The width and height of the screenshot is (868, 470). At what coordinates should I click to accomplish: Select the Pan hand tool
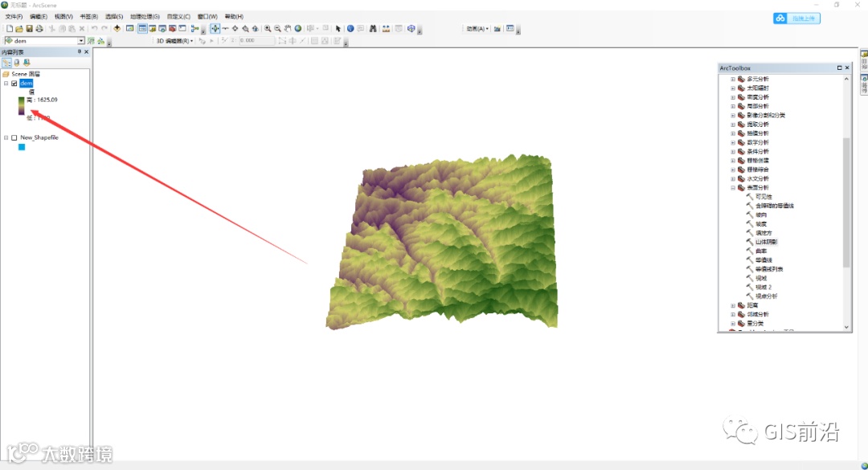287,28
